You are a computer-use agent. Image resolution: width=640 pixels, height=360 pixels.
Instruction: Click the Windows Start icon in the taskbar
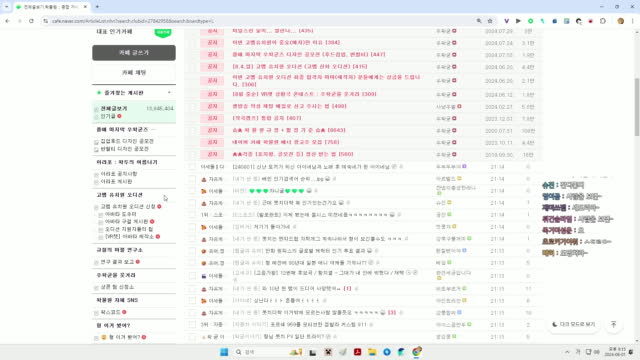[224, 352]
